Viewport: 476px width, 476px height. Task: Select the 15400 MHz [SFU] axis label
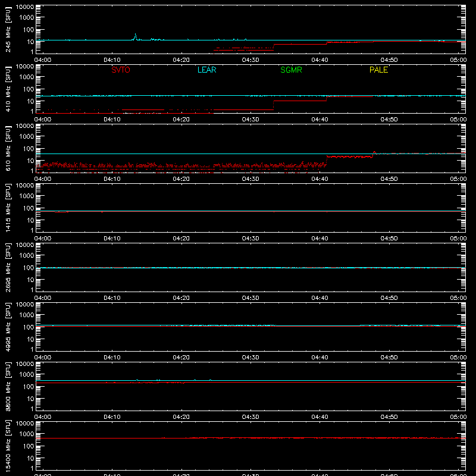pos(8,446)
